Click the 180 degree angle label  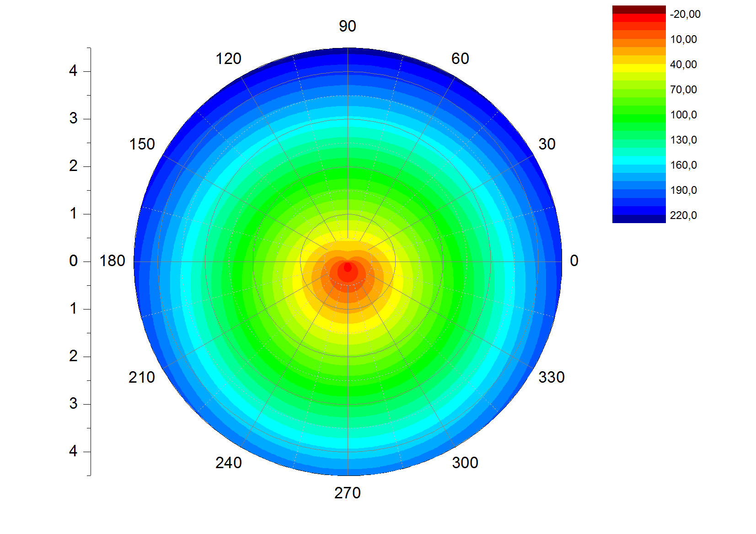tap(113, 261)
